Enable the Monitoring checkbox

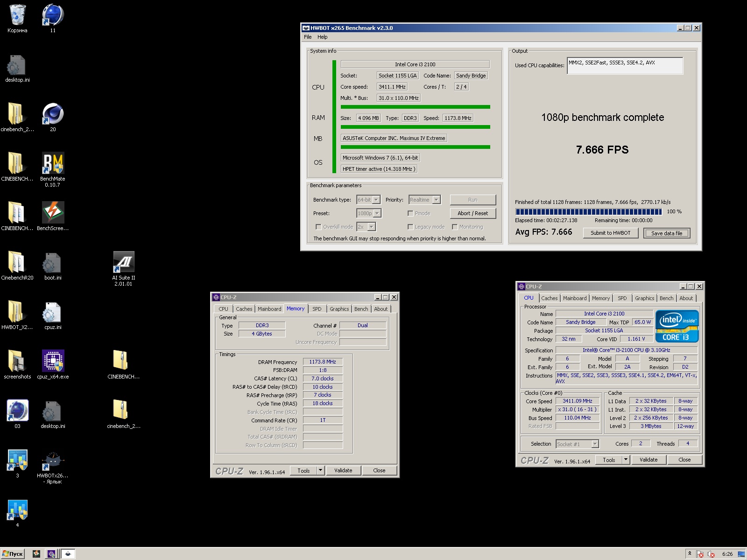pyautogui.click(x=455, y=227)
